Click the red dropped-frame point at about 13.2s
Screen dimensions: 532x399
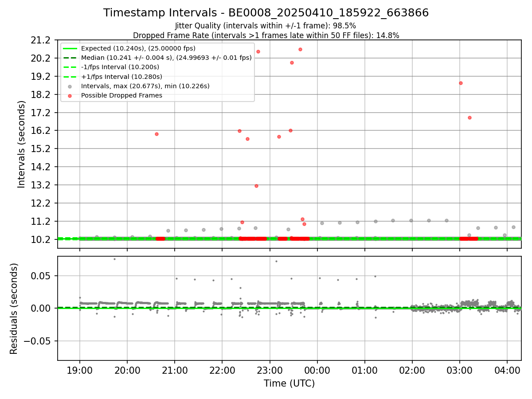point(256,186)
